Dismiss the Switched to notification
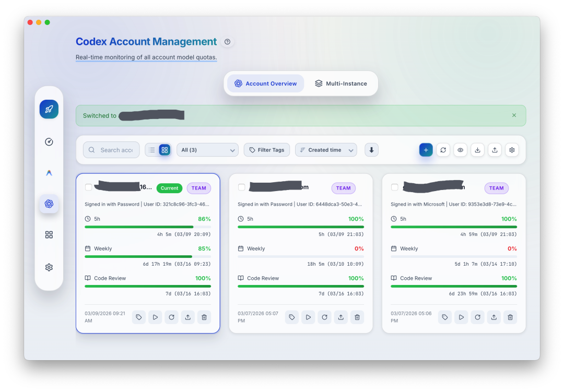Viewport: 564px width, 392px height. click(514, 115)
